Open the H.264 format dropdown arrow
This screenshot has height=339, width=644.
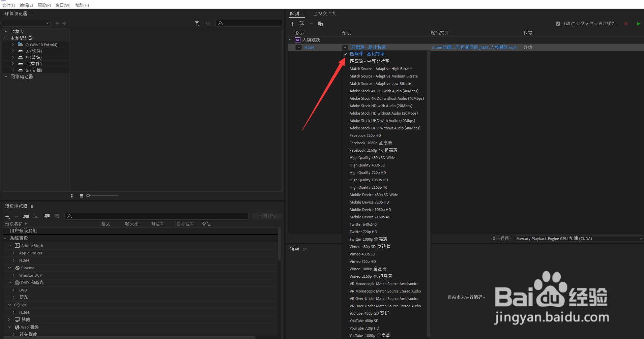298,48
